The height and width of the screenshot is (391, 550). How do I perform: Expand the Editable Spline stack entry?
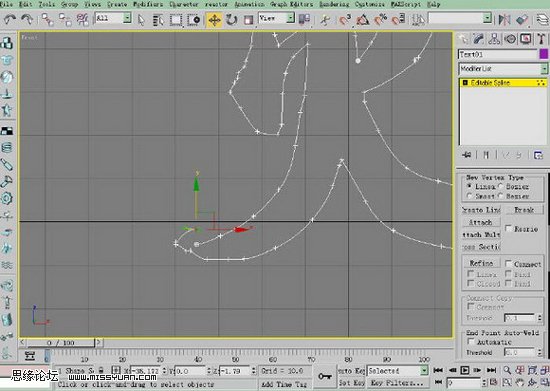tap(465, 83)
